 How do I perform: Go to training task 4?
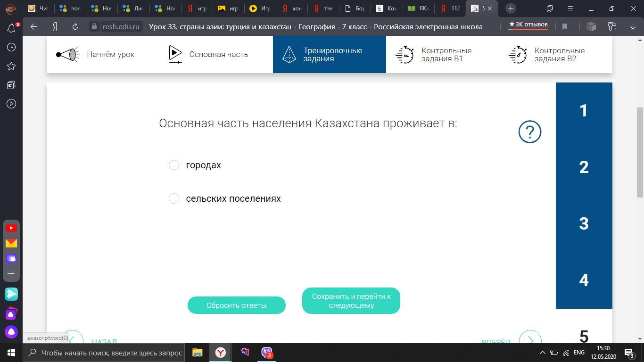[x=584, y=280]
